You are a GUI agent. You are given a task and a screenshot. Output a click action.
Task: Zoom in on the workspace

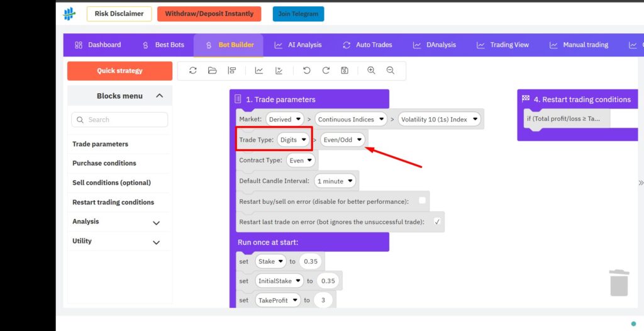371,70
